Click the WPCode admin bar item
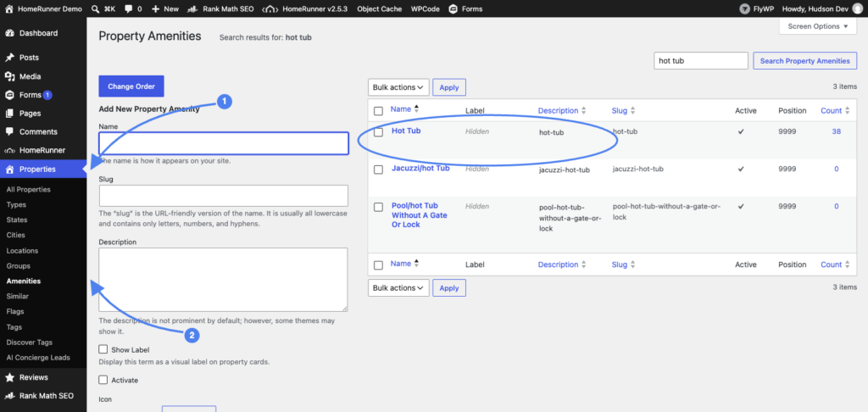Screen dimensions: 868x412 [426, 8]
